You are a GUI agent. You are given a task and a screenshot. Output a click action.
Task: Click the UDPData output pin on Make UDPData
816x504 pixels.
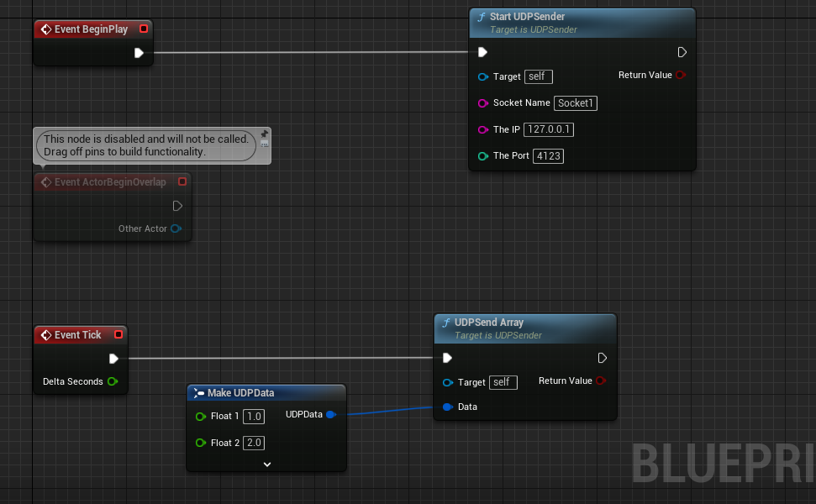tap(332, 414)
